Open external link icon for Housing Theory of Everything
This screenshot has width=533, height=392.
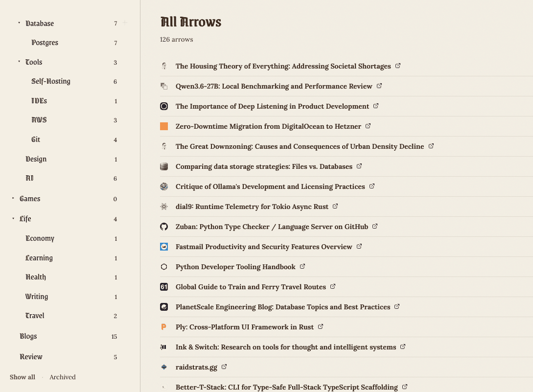pos(398,66)
